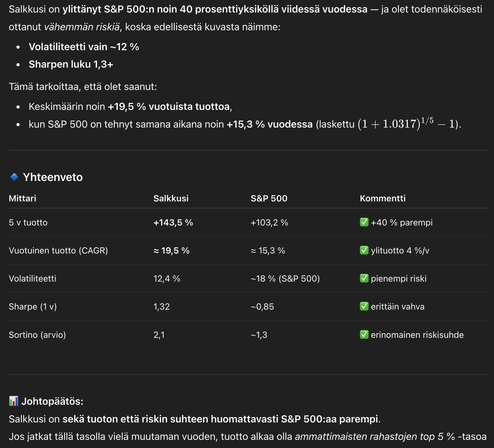
Task: Click the 'Kommentti' table column header
Action: [x=382, y=198]
